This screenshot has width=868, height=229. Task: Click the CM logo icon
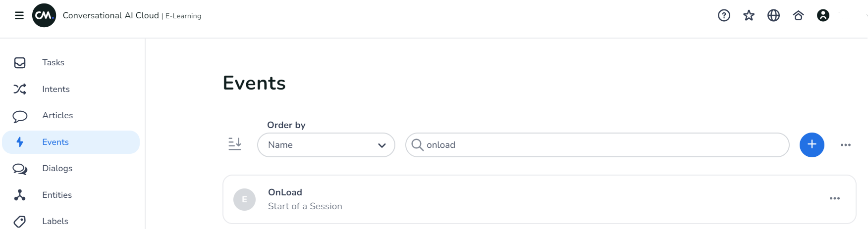pos(44,15)
